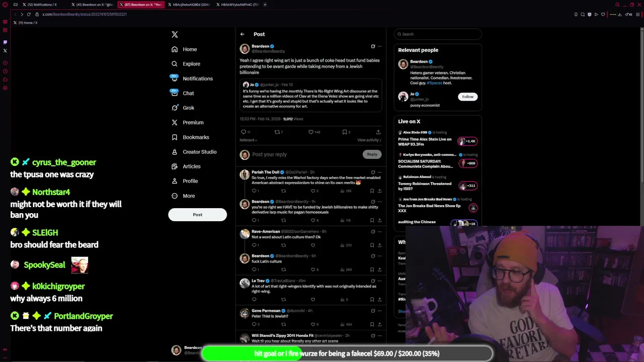
Task: Open Bookmarks in X sidebar
Action: 190,137
